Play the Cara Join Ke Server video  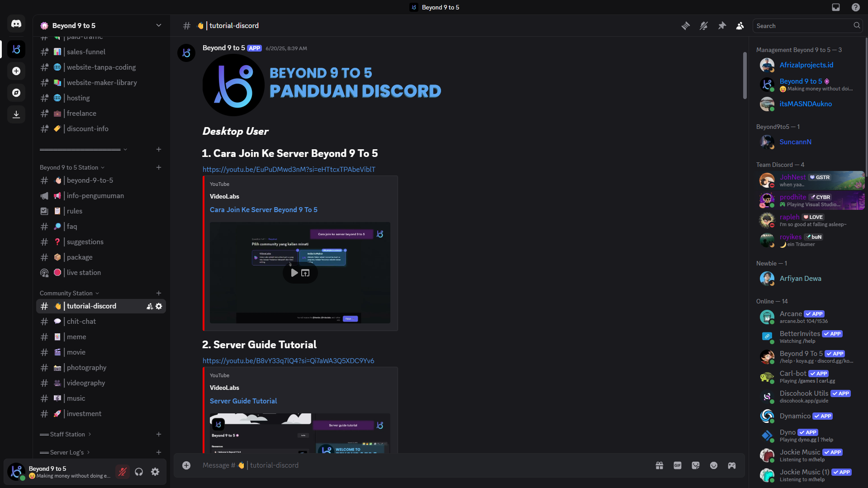294,273
